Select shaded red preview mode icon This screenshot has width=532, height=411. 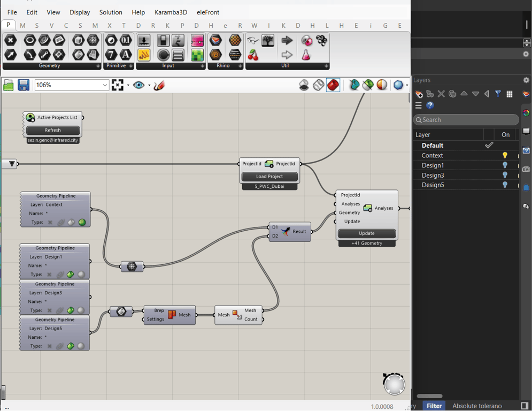(333, 85)
